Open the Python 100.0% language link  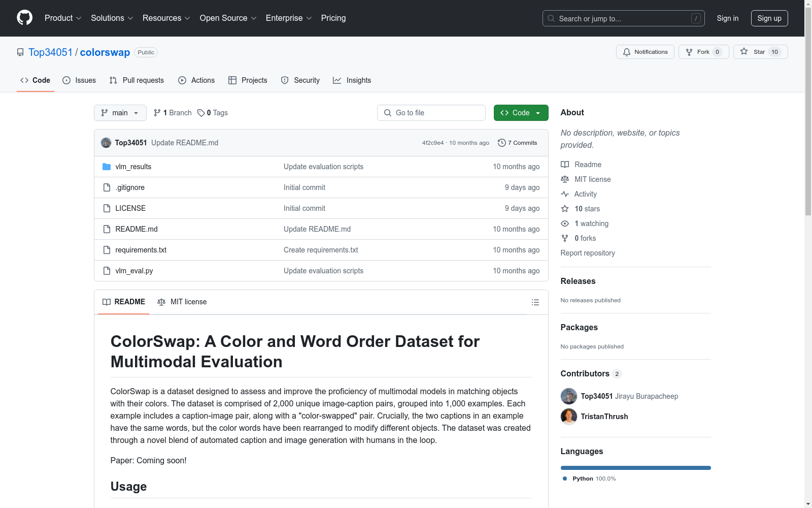[589, 479]
